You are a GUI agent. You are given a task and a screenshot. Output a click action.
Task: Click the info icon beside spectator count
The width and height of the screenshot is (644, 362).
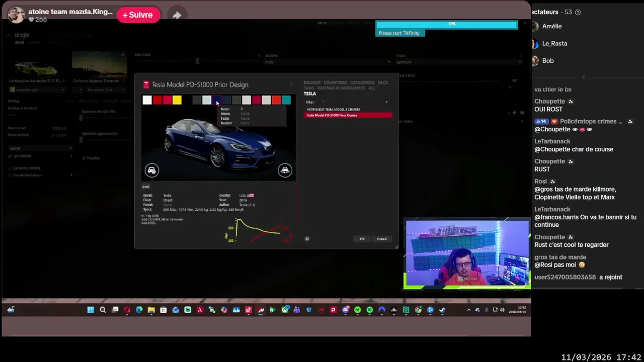click(x=578, y=12)
